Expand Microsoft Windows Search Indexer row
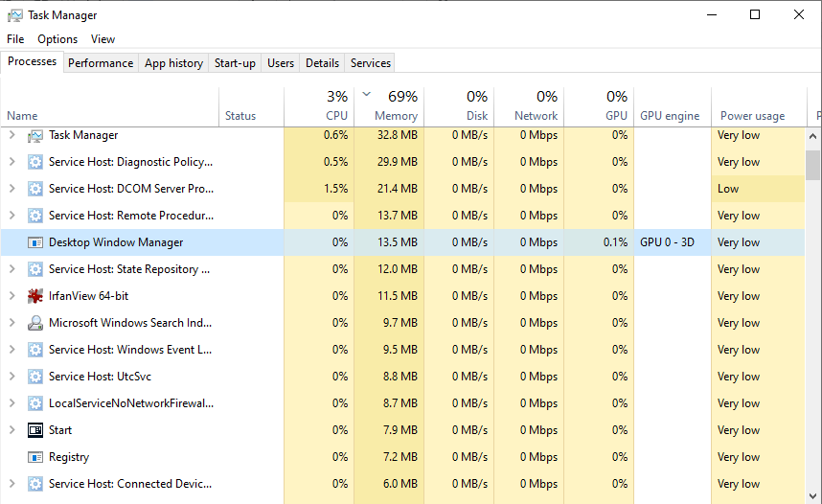The image size is (822, 504). tap(12, 322)
